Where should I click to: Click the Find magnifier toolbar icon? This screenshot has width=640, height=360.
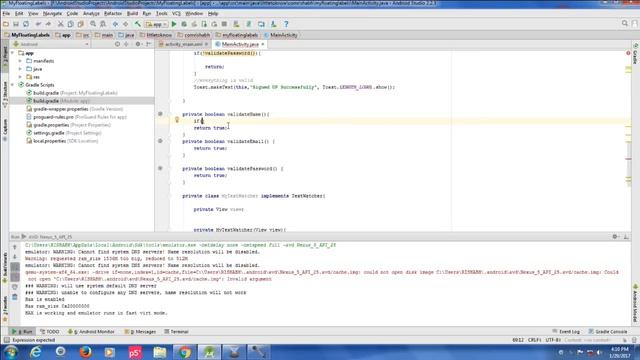pos(93,24)
